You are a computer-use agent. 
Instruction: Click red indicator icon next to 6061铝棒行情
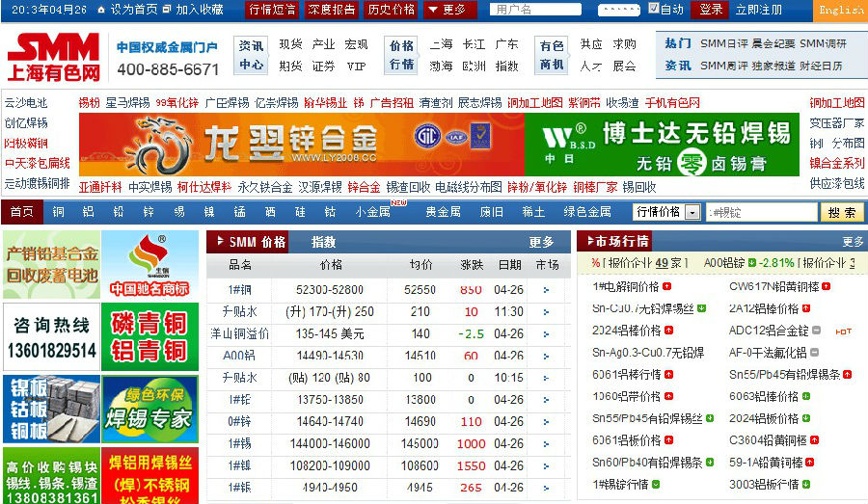pos(668,374)
